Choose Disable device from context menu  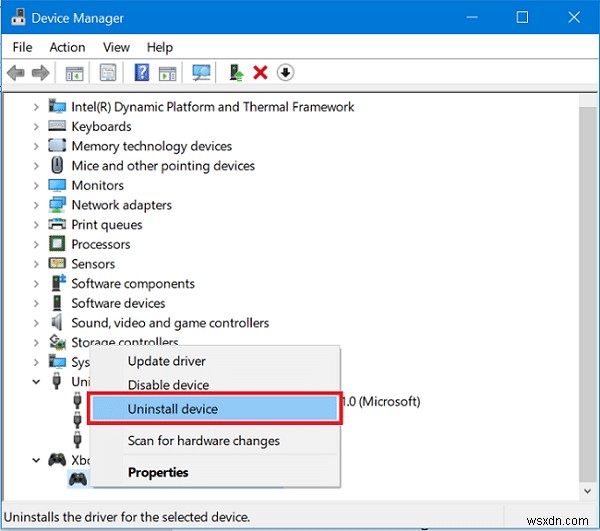(x=215, y=385)
